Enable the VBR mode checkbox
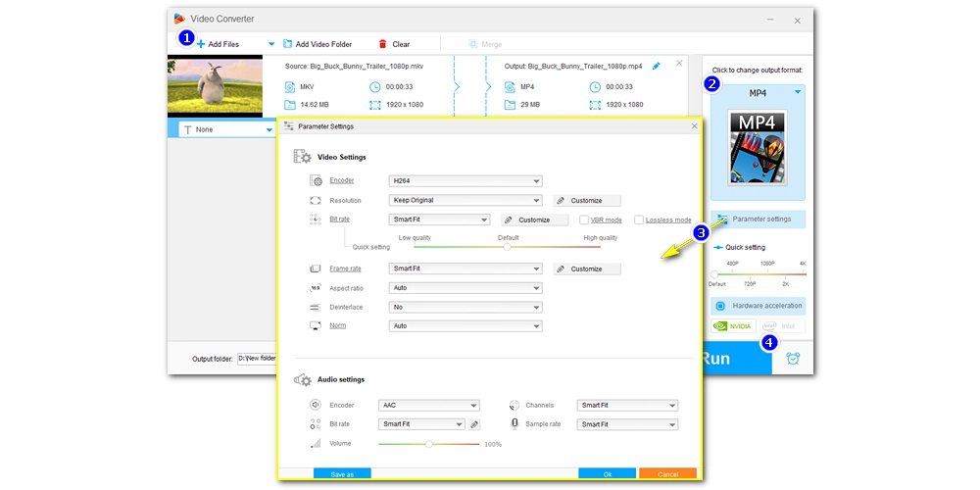 tap(584, 220)
